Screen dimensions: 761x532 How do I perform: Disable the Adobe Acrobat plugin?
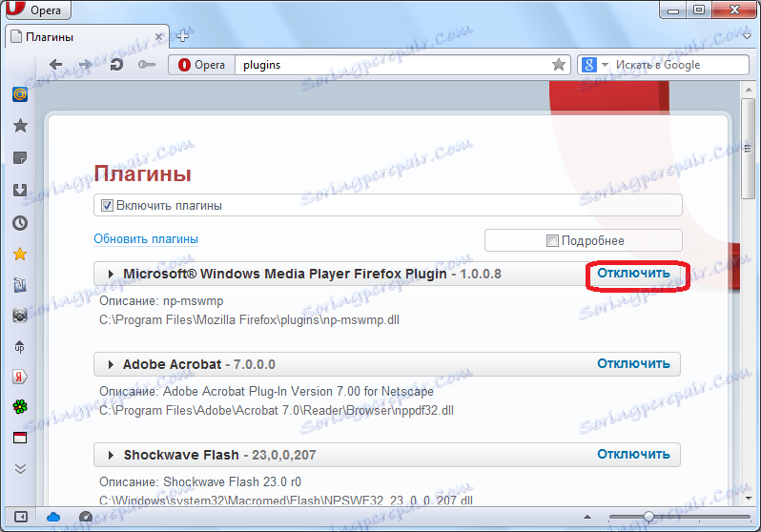(633, 363)
